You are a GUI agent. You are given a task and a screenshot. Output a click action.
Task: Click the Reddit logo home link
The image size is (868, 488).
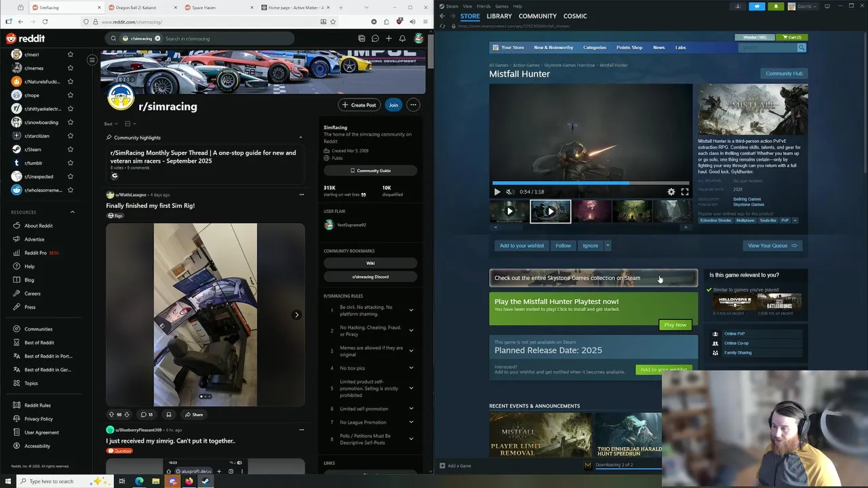(x=26, y=39)
